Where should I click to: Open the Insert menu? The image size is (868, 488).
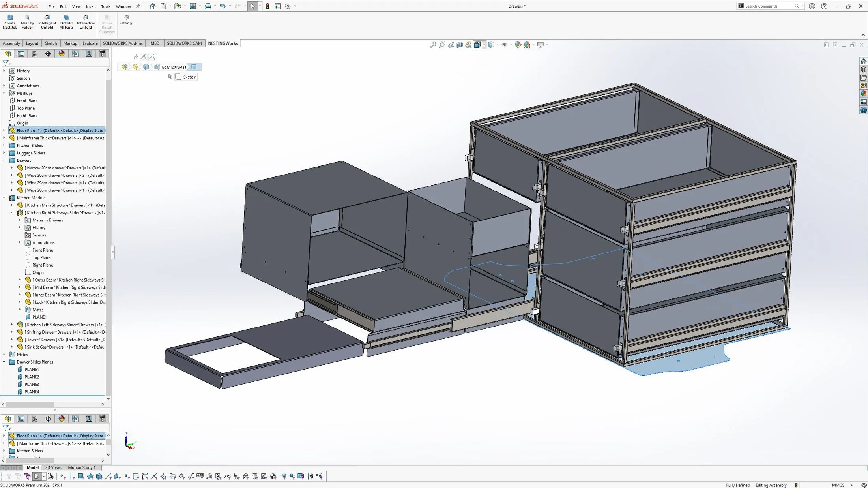pos(91,6)
